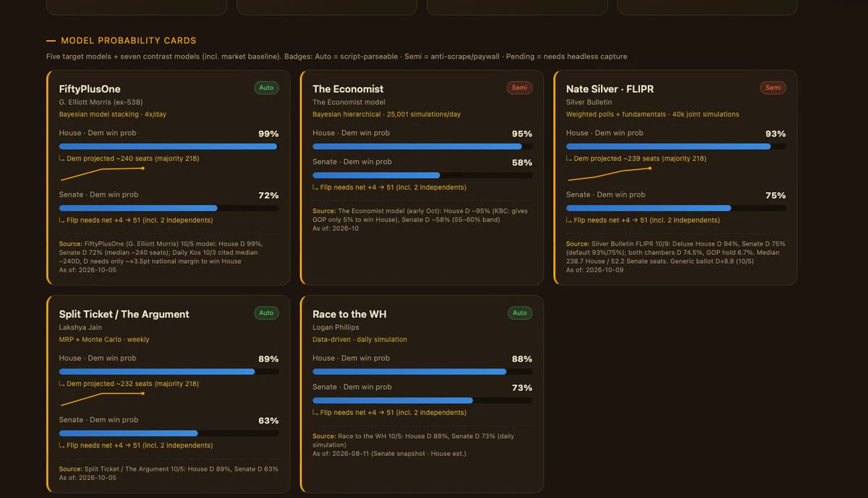
Task: Open the FiftyPlusOne card title
Action: (x=90, y=89)
